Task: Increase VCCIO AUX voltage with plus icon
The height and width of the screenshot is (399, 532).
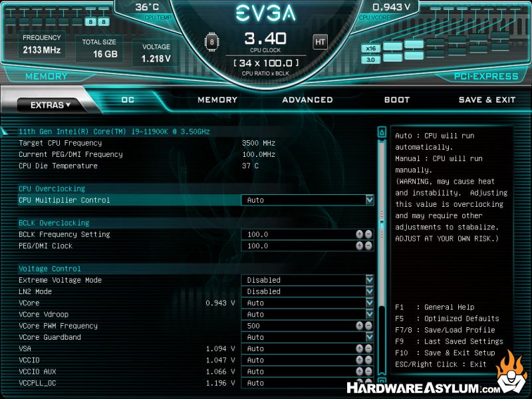Action: pos(360,372)
